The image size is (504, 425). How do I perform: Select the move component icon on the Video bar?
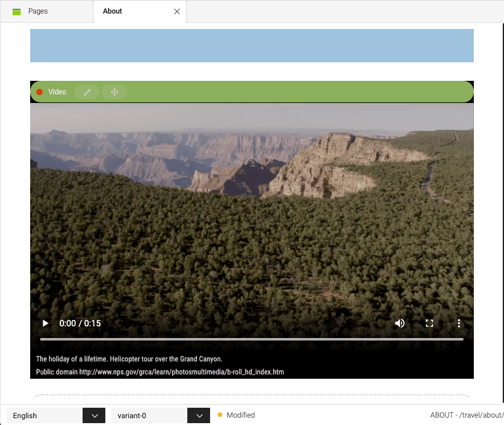pyautogui.click(x=115, y=91)
